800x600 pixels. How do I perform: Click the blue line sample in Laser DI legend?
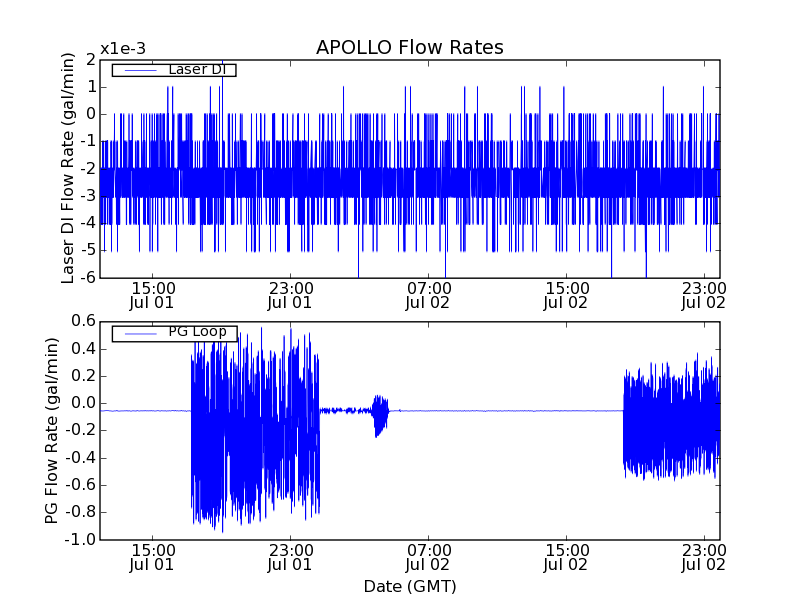[x=141, y=70]
